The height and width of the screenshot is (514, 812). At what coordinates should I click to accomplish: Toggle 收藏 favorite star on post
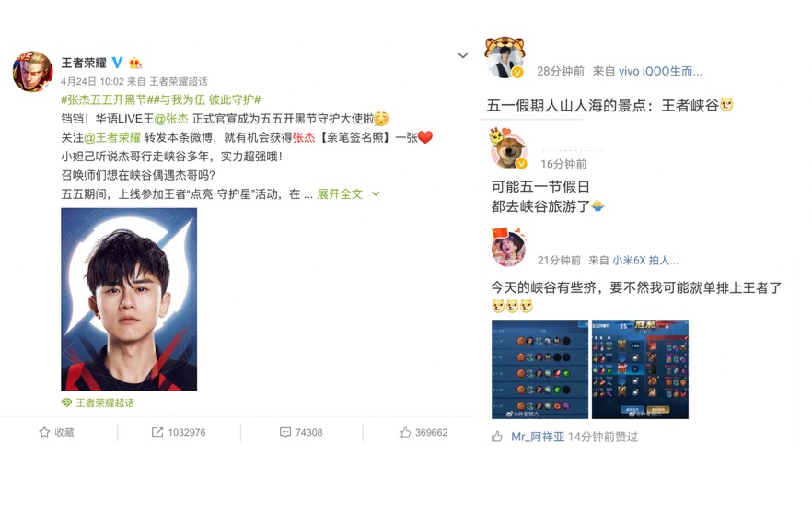(x=56, y=432)
